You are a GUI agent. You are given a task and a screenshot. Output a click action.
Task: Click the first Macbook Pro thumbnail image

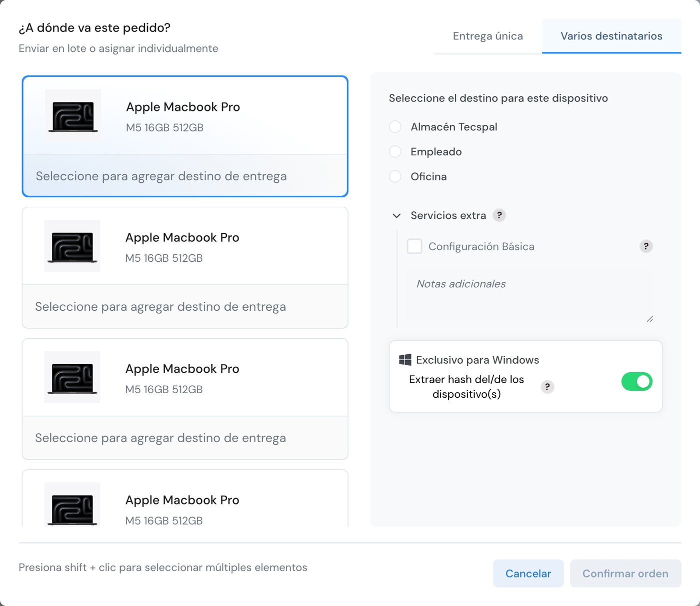(x=73, y=115)
